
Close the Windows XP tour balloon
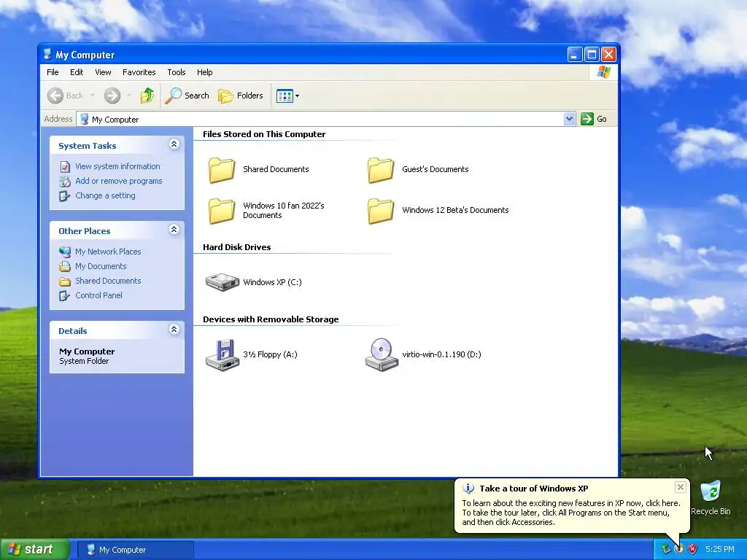click(681, 487)
